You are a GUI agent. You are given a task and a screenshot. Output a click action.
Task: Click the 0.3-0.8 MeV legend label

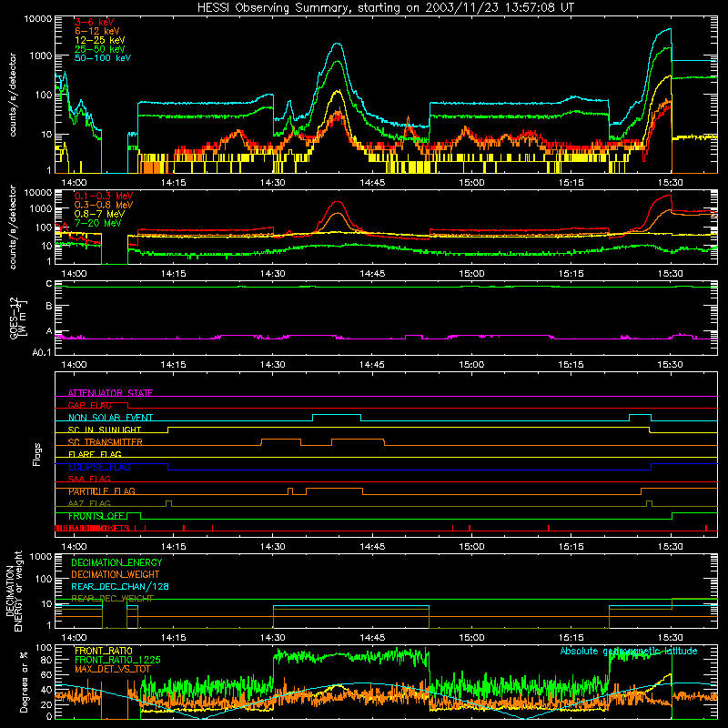click(x=104, y=205)
